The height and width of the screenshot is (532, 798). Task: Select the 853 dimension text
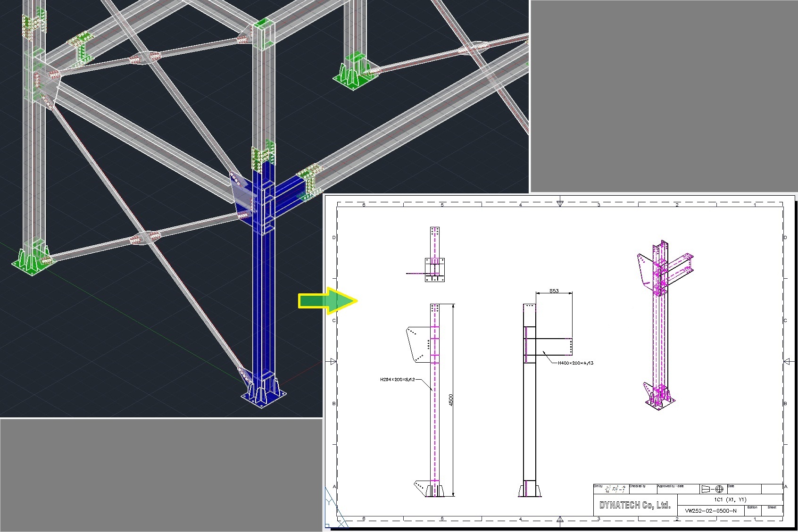[554, 291]
